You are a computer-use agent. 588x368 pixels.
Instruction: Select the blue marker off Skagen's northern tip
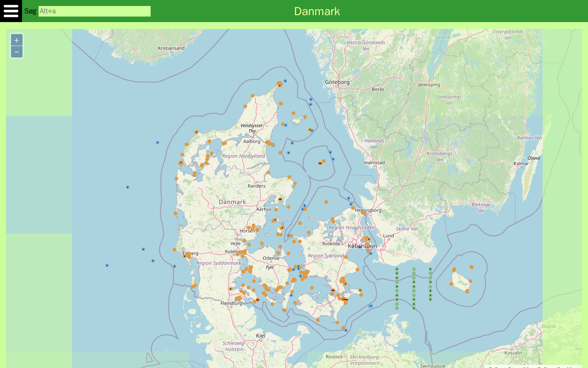(285, 81)
